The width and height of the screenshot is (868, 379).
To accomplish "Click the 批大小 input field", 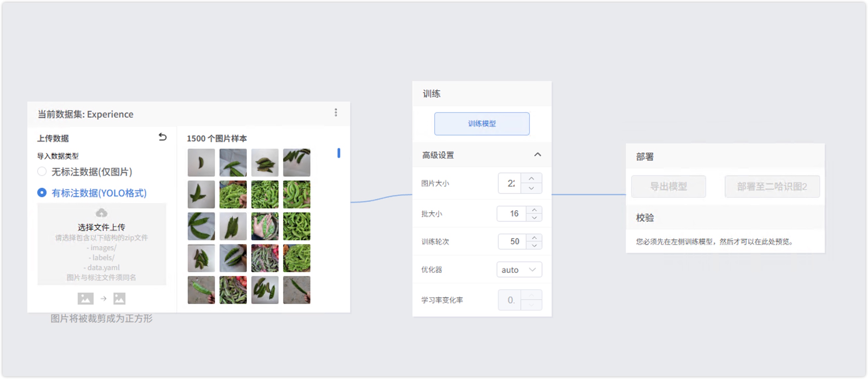I will pos(512,214).
